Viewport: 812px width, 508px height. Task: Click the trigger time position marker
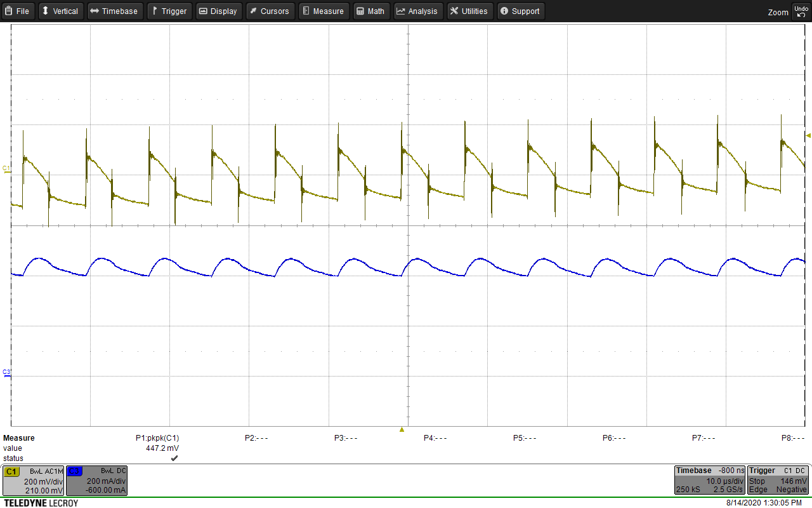(402, 430)
